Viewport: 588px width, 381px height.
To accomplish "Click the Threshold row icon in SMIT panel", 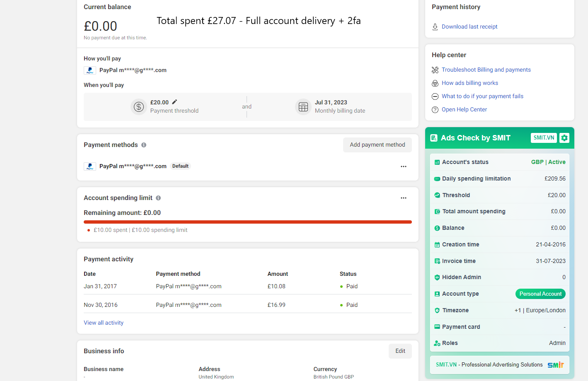I will pyautogui.click(x=437, y=195).
